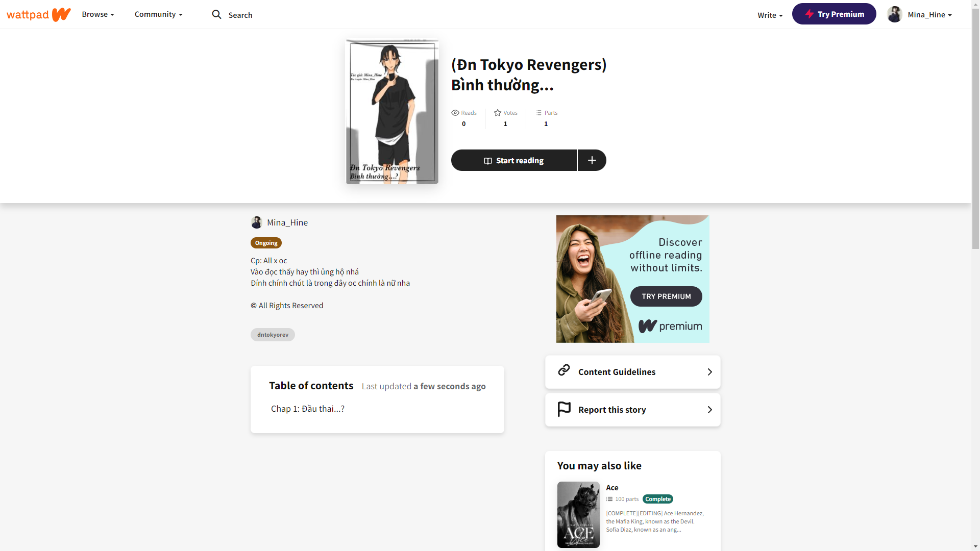The height and width of the screenshot is (551, 980).
Task: Click author avatar beside Mina_Hine name
Action: pyautogui.click(x=257, y=222)
